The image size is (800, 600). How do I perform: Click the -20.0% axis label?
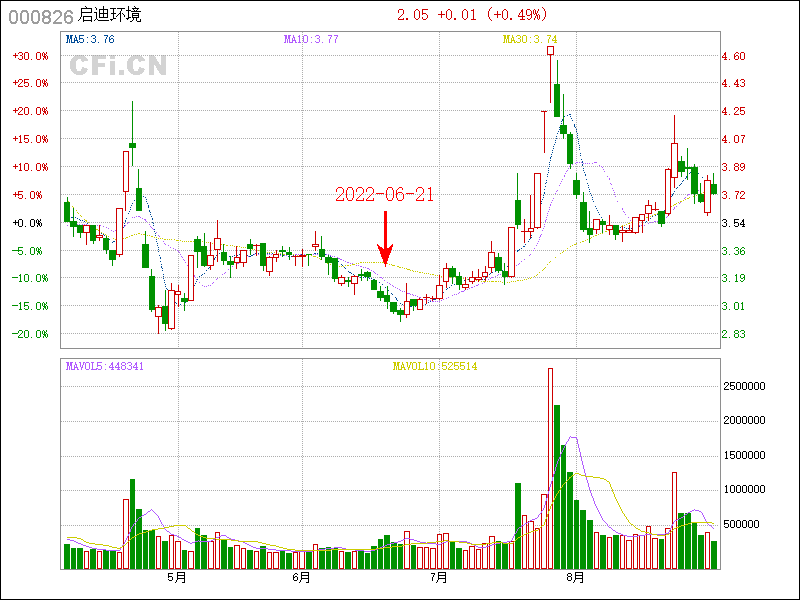click(31, 334)
